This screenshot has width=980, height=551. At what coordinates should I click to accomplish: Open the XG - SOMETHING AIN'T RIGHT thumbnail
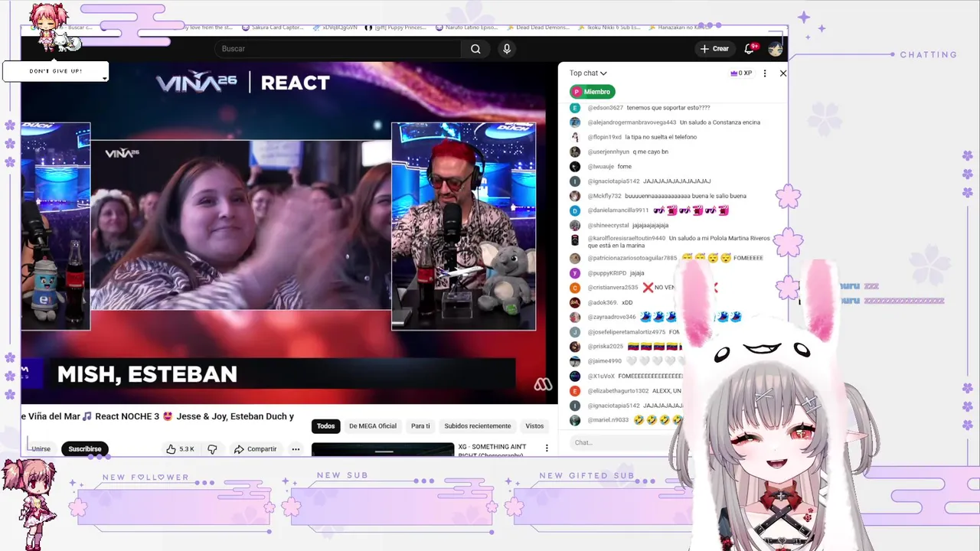click(383, 449)
